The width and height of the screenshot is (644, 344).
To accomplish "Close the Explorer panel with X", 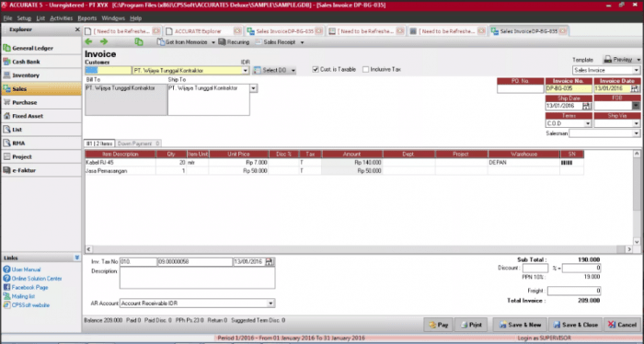I will (77, 29).
